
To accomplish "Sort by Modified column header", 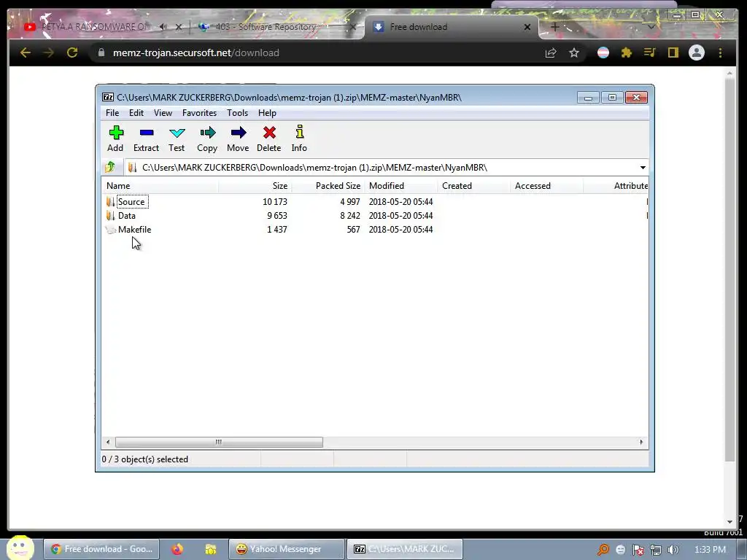I will (401, 186).
